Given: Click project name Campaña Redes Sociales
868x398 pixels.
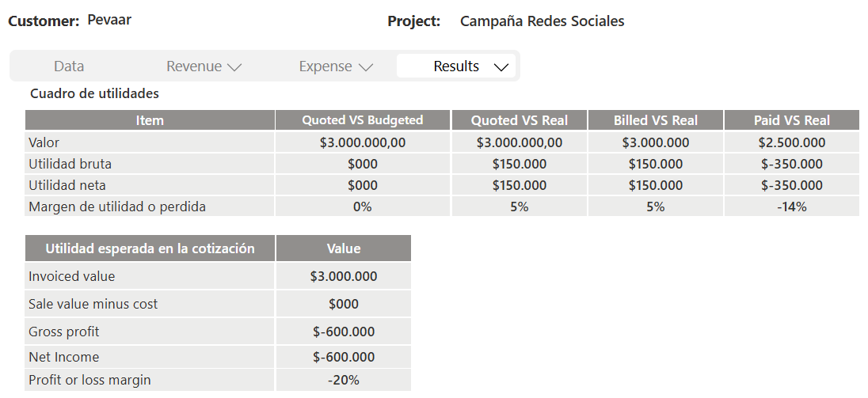Looking at the screenshot, I should [542, 21].
